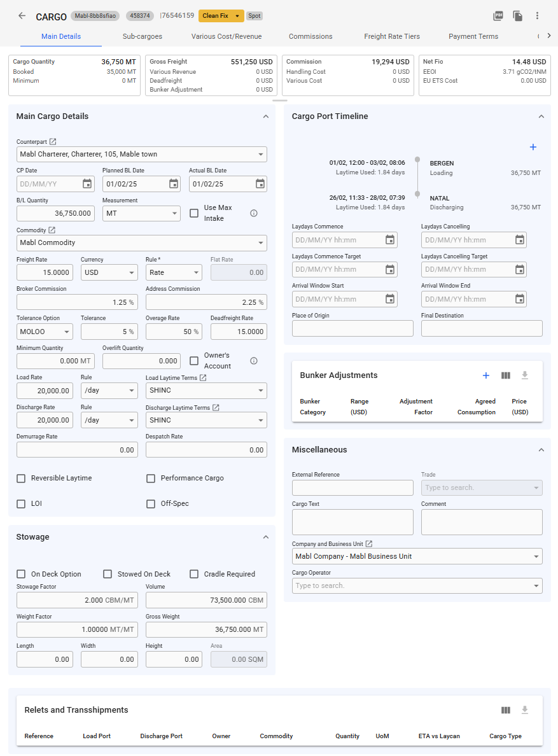
Task: Open the three-dot more options menu
Action: [538, 16]
